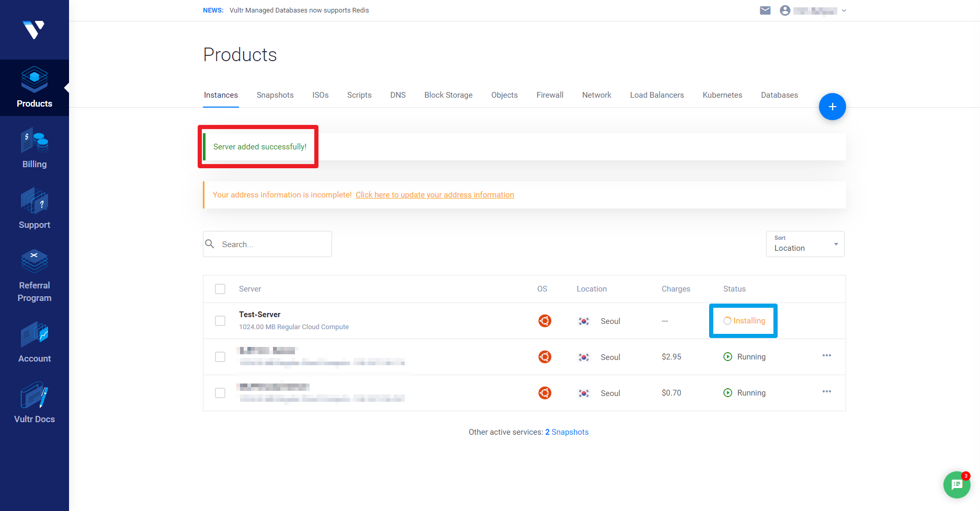Image resolution: width=980 pixels, height=511 pixels.
Task: Open the Account sidebar section
Action: click(35, 343)
